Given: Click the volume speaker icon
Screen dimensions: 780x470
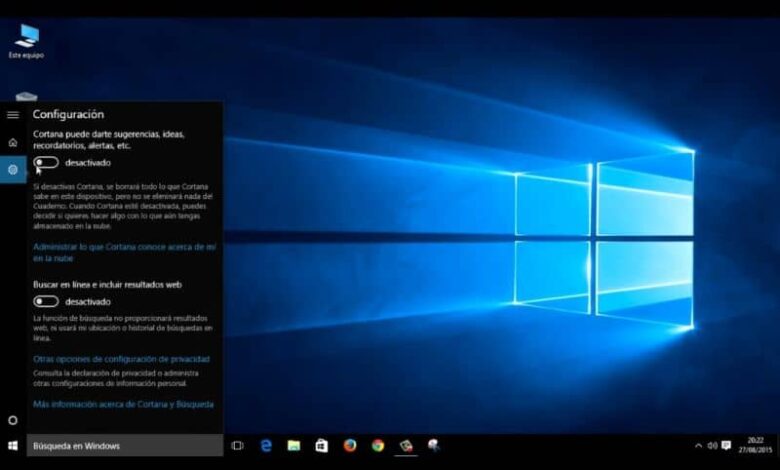Looking at the screenshot, I should (x=712, y=446).
